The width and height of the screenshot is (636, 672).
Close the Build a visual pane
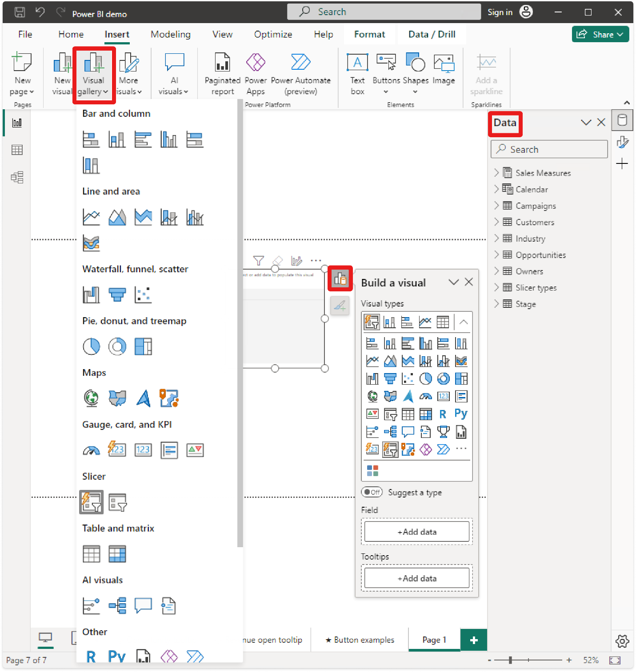tap(469, 282)
